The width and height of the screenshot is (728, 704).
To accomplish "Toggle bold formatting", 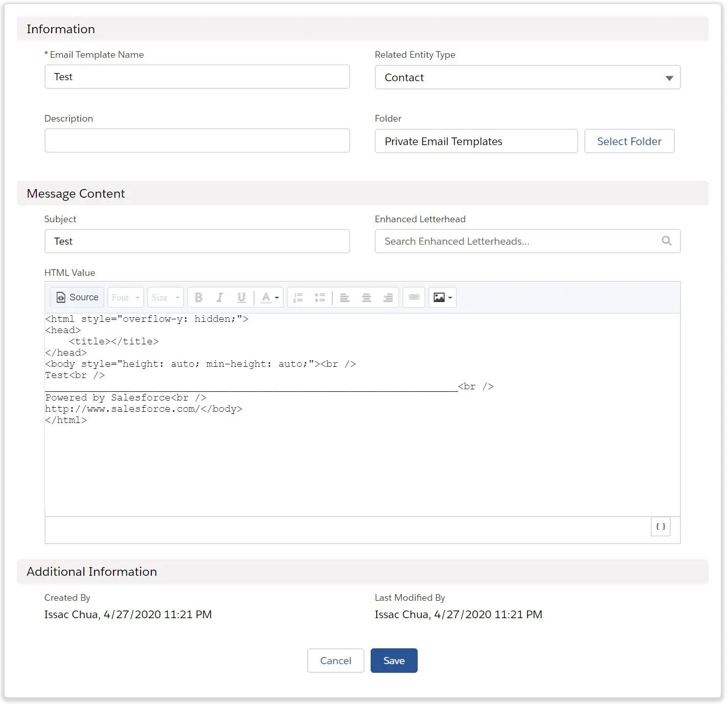I will pos(199,297).
